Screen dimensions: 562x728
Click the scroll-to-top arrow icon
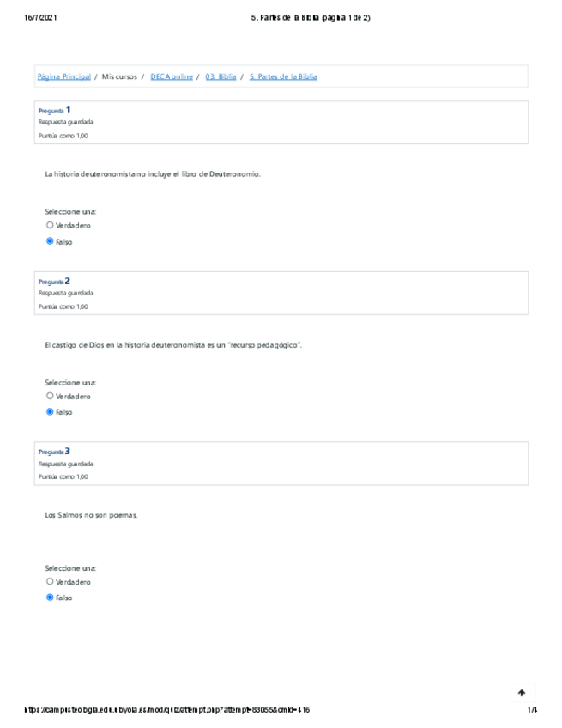point(521,693)
